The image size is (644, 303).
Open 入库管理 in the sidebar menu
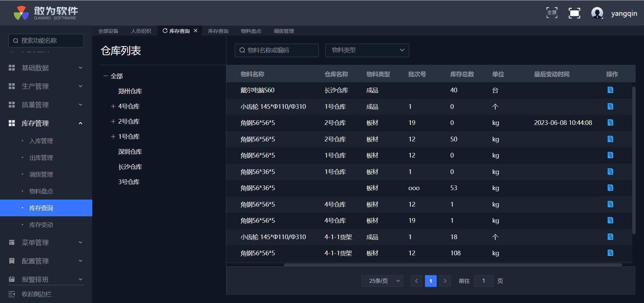coord(41,141)
